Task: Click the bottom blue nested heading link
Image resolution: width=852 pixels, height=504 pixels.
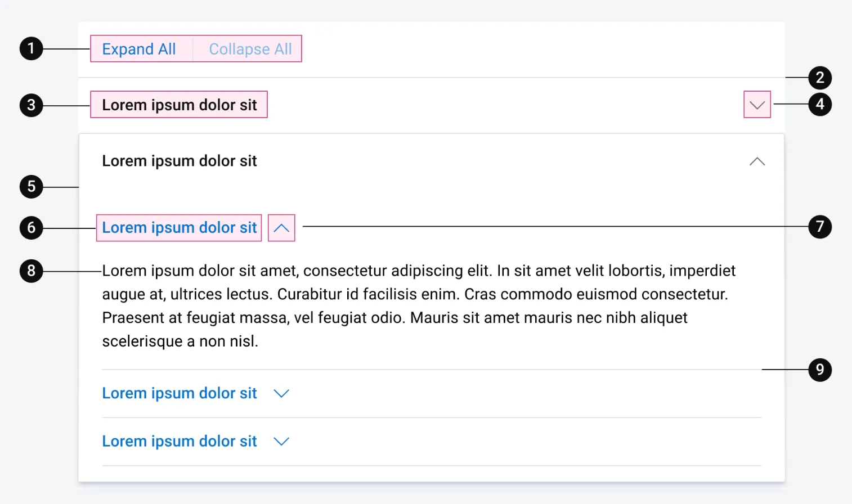Action: (x=179, y=442)
